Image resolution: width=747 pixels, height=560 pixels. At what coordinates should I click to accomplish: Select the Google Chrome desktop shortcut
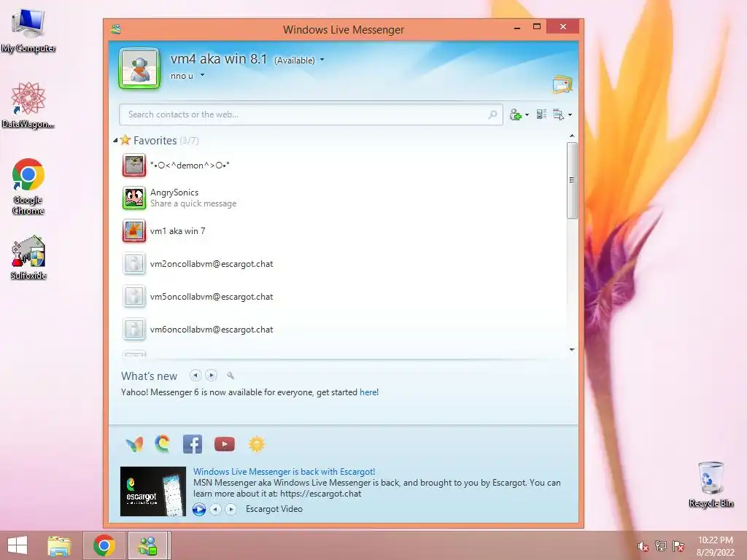coord(28,186)
